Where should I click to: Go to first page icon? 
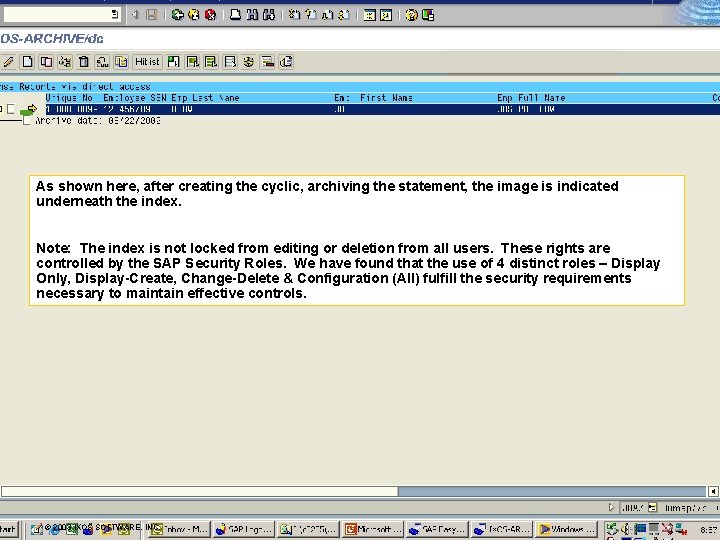[294, 15]
